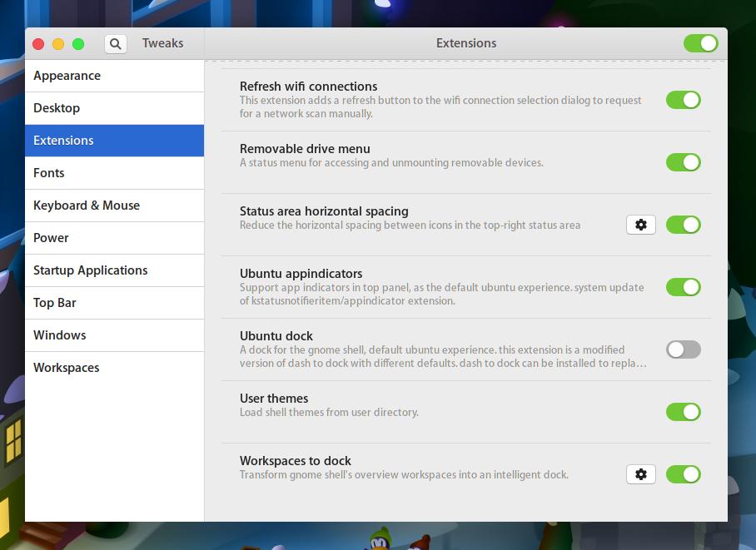Viewport: 756px width, 550px height.
Task: Open the Workspaces to dock settings gear
Action: 640,474
